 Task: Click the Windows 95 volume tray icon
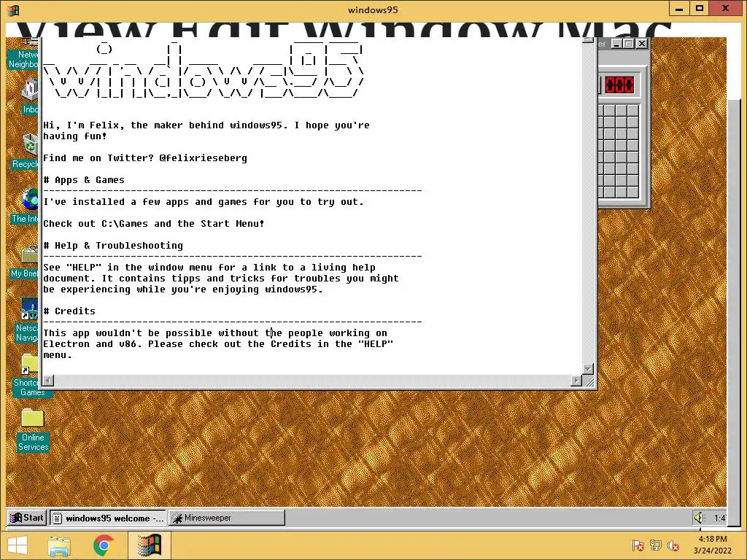click(x=700, y=518)
